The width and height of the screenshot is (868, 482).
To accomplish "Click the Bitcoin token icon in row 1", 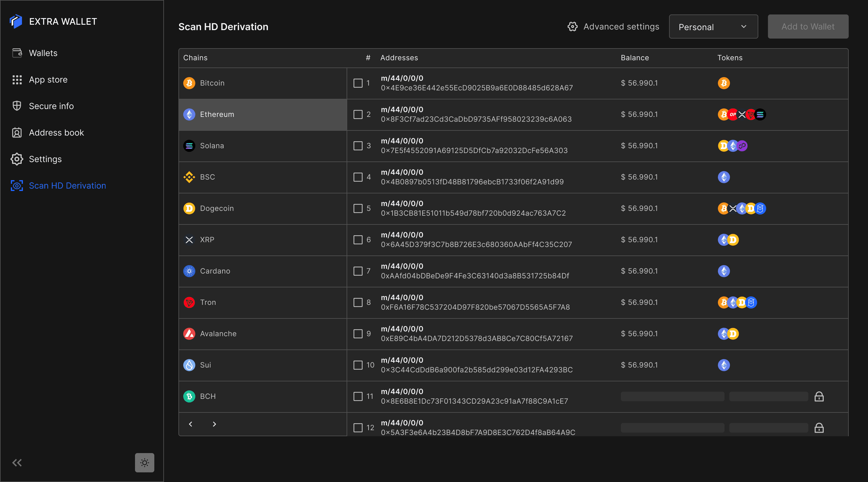I will point(723,83).
